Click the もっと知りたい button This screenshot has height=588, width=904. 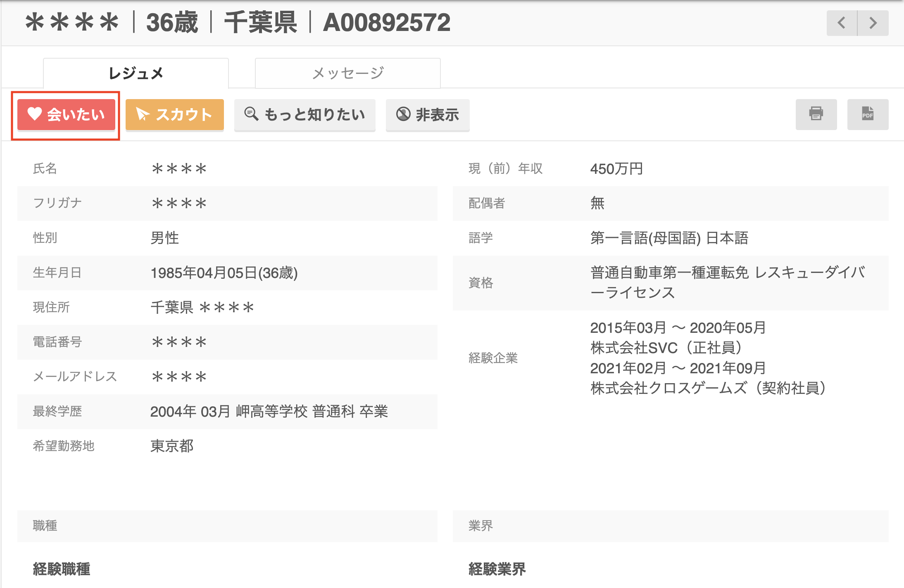305,115
